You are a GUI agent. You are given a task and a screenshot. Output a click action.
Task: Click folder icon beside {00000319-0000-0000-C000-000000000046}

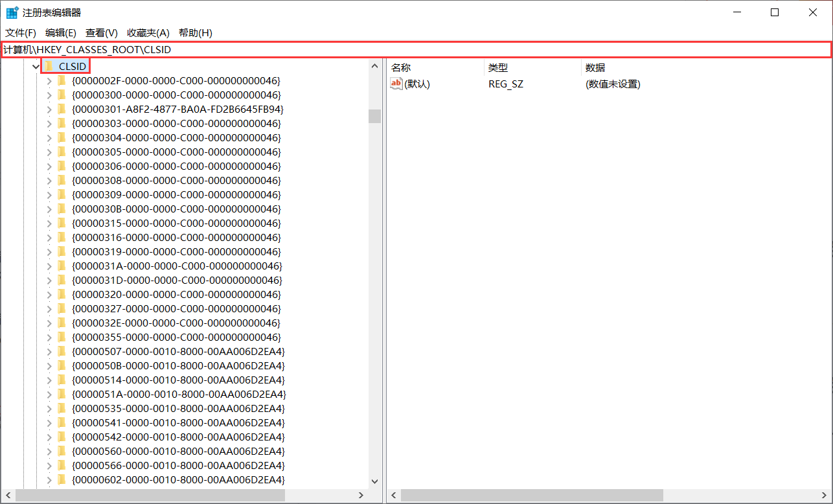tap(62, 251)
